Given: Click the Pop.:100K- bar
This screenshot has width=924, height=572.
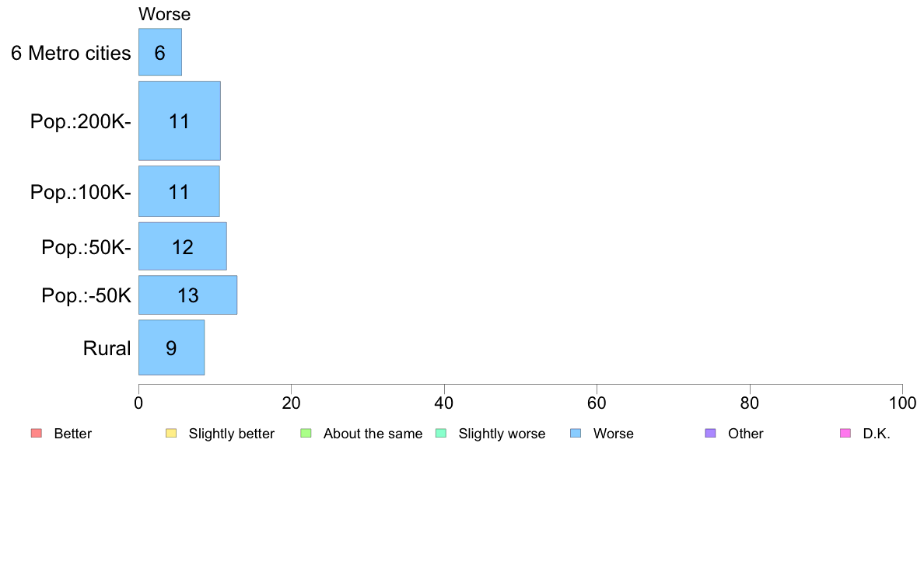Looking at the screenshot, I should [179, 191].
